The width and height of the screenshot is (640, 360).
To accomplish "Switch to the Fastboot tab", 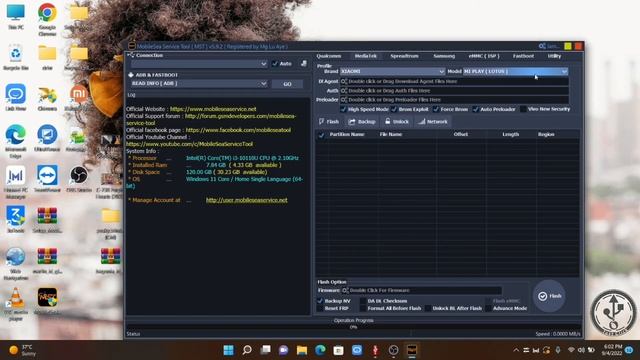I will (523, 56).
